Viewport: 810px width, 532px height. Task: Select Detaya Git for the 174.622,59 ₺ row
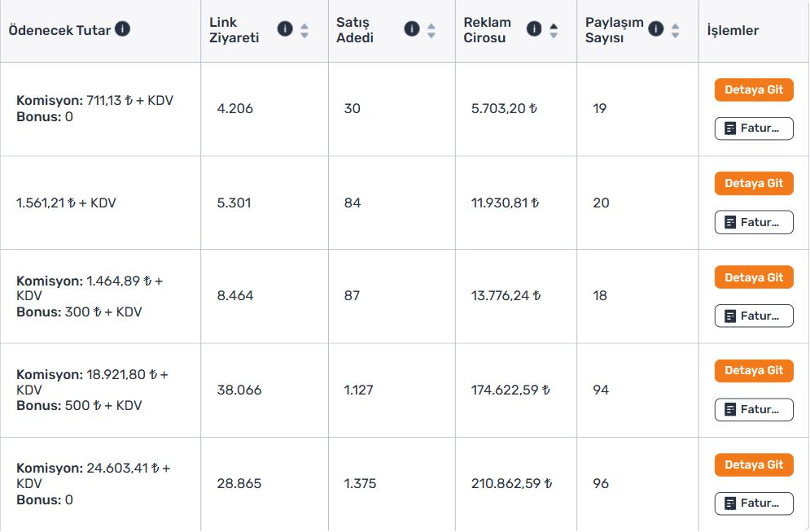click(754, 370)
